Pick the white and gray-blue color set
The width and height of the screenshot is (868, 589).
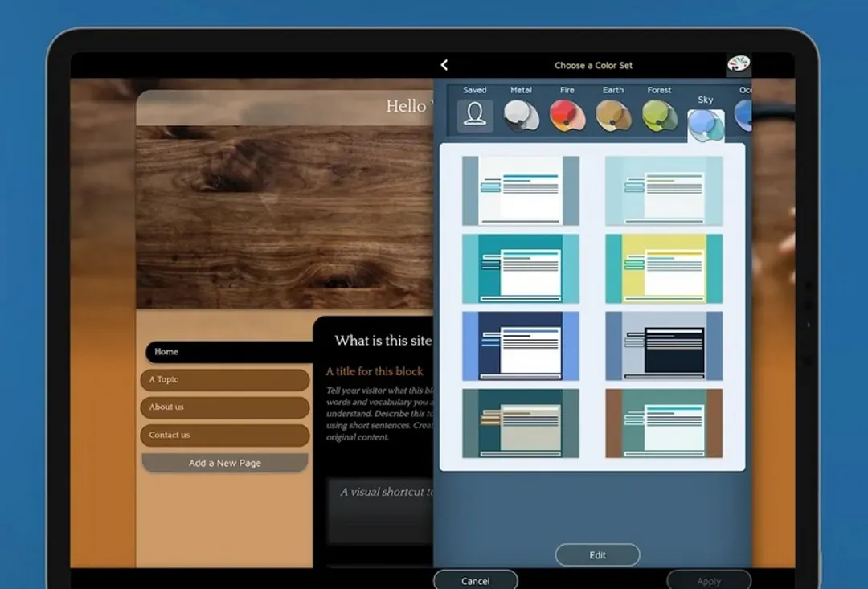521,190
